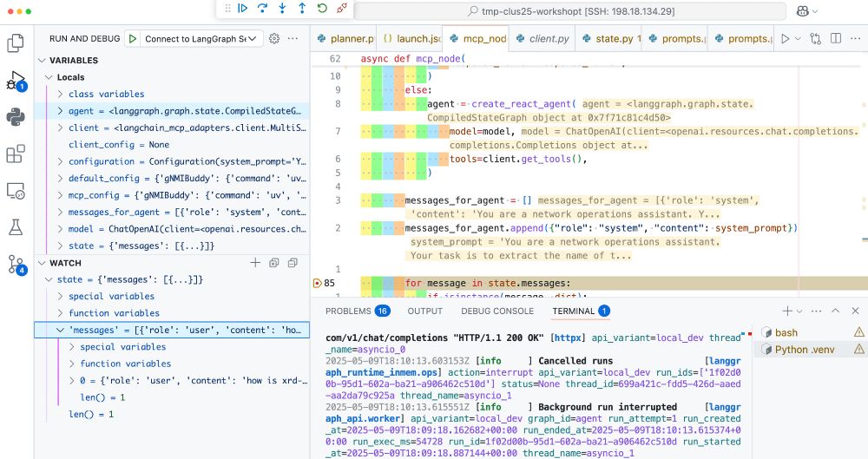Toggle the breakpoint on line 85

(317, 283)
